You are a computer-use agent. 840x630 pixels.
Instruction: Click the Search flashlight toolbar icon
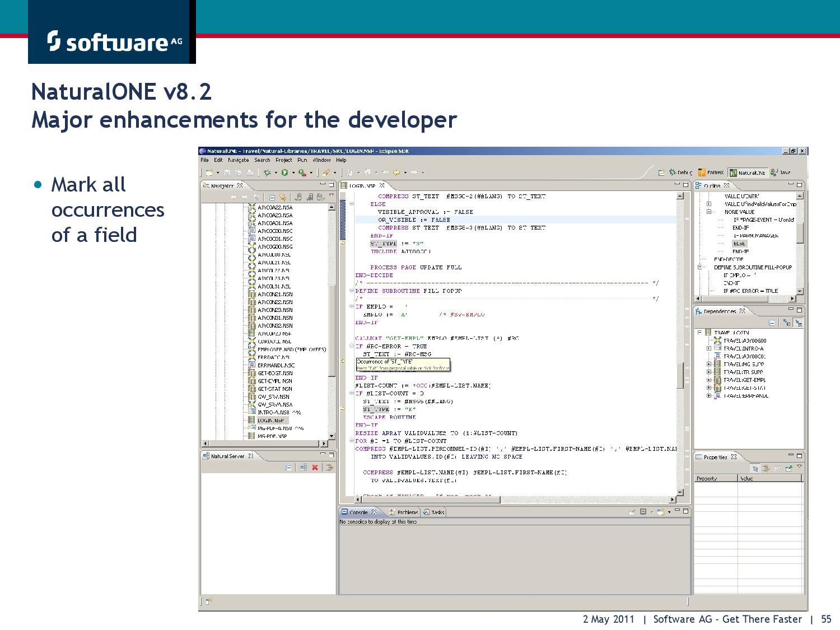326,172
